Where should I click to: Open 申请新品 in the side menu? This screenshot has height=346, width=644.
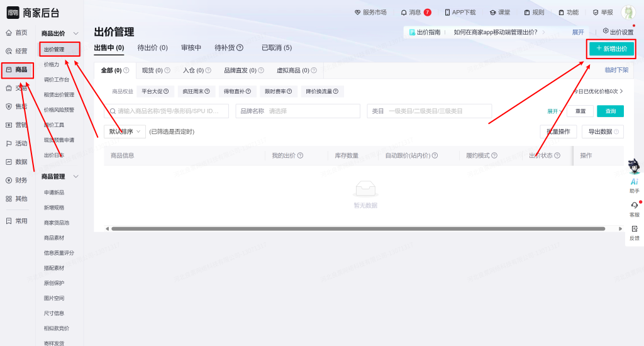[54, 193]
